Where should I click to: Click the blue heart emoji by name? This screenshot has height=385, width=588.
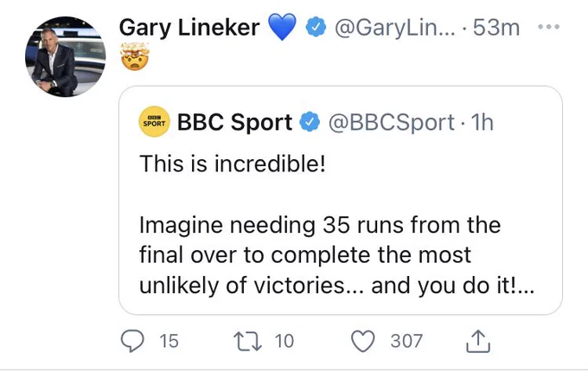283,27
